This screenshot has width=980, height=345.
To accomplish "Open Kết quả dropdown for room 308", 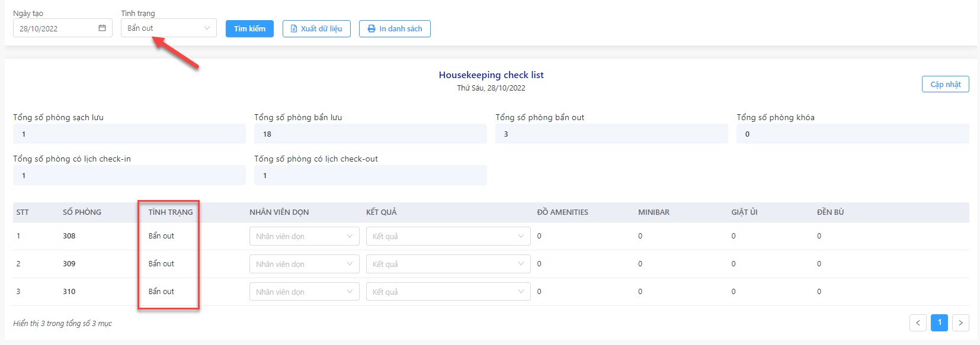I will 448,236.
